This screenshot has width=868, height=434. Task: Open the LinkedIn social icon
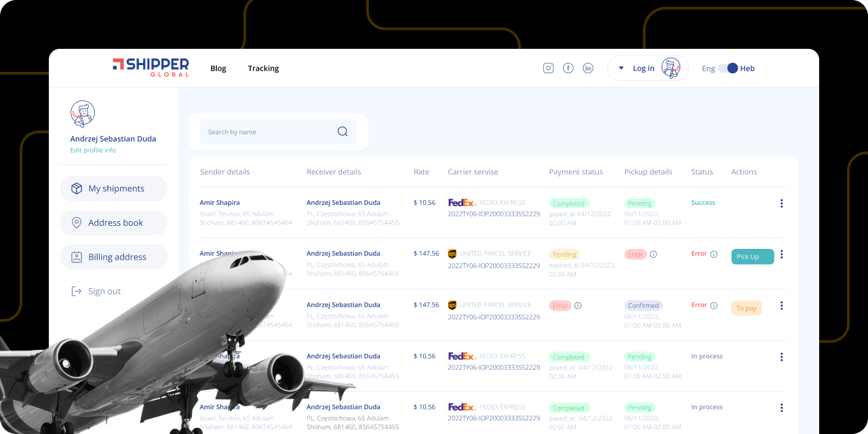pyautogui.click(x=588, y=68)
